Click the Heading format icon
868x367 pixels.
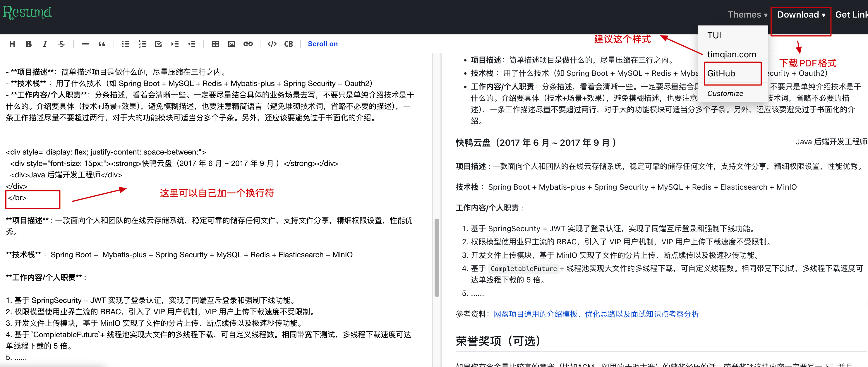point(12,44)
